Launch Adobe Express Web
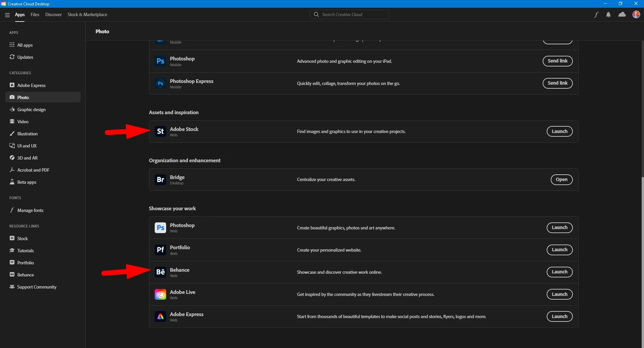Screen dimensions: 644x348 559,316
